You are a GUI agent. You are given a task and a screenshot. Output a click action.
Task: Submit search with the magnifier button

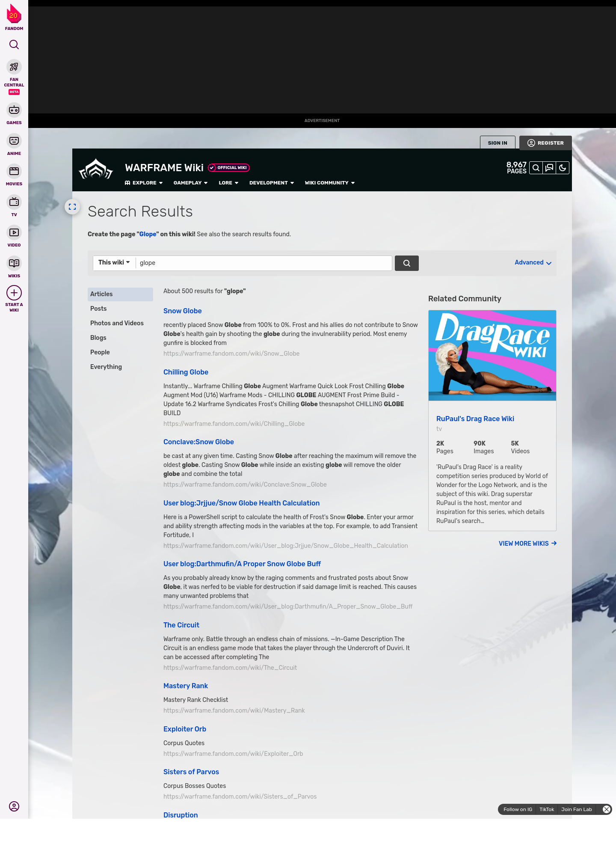[407, 263]
